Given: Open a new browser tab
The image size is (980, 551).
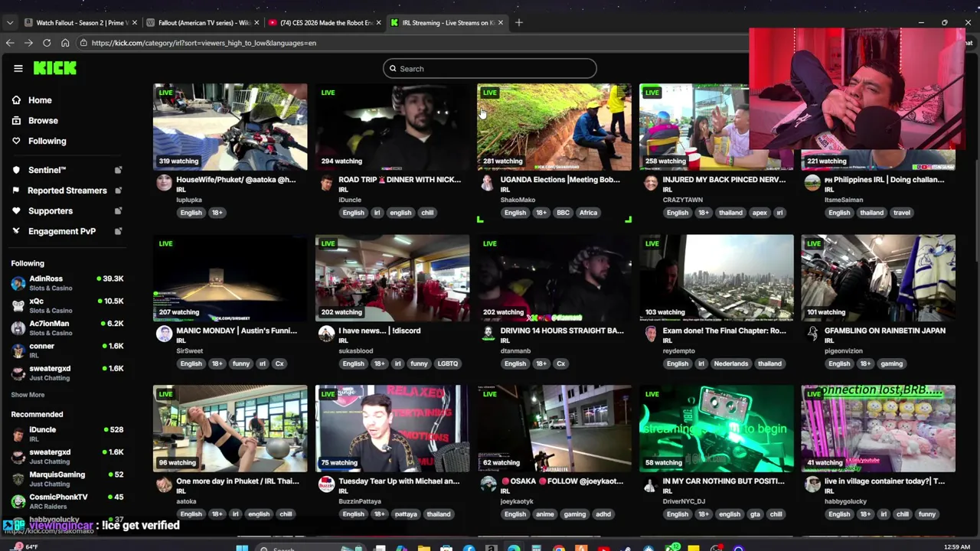Looking at the screenshot, I should tap(519, 22).
